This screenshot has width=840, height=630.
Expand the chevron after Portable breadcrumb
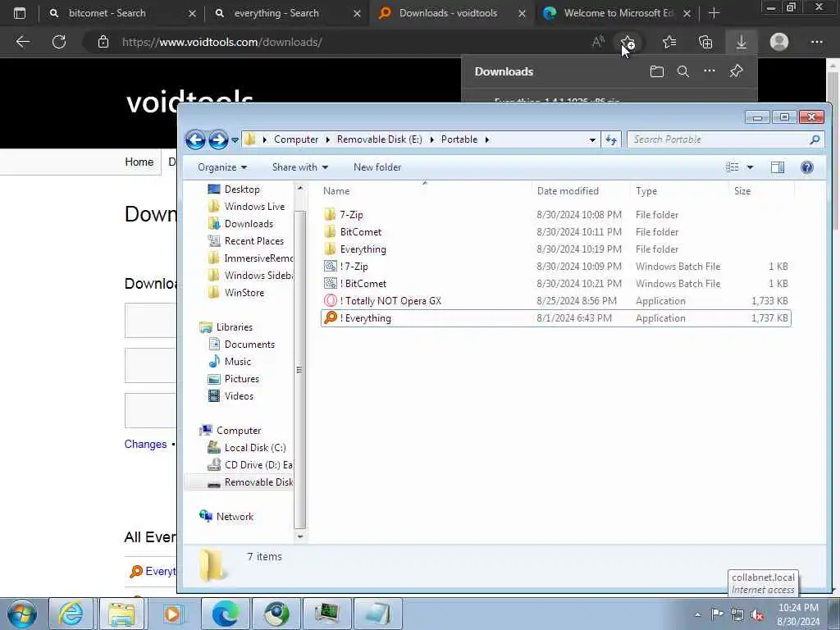click(x=487, y=139)
